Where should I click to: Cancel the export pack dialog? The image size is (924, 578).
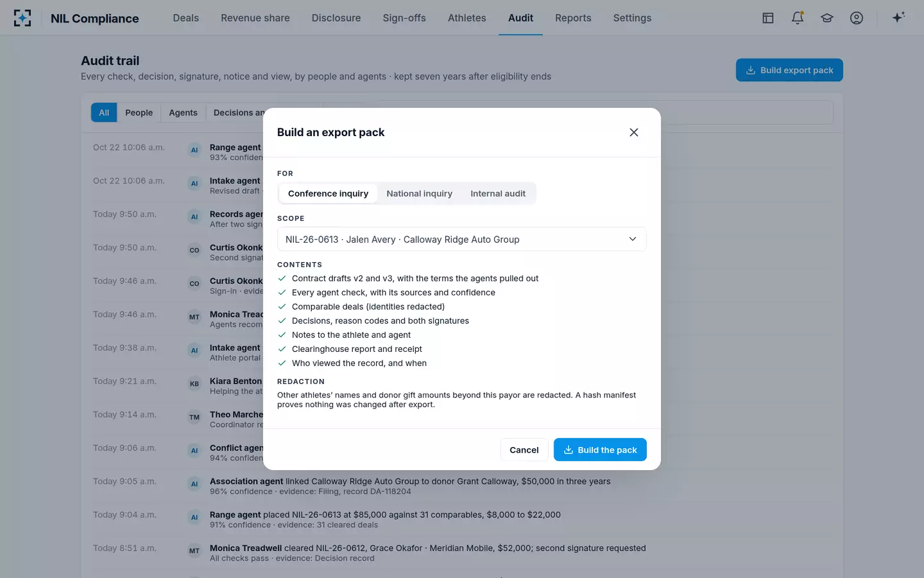524,450
